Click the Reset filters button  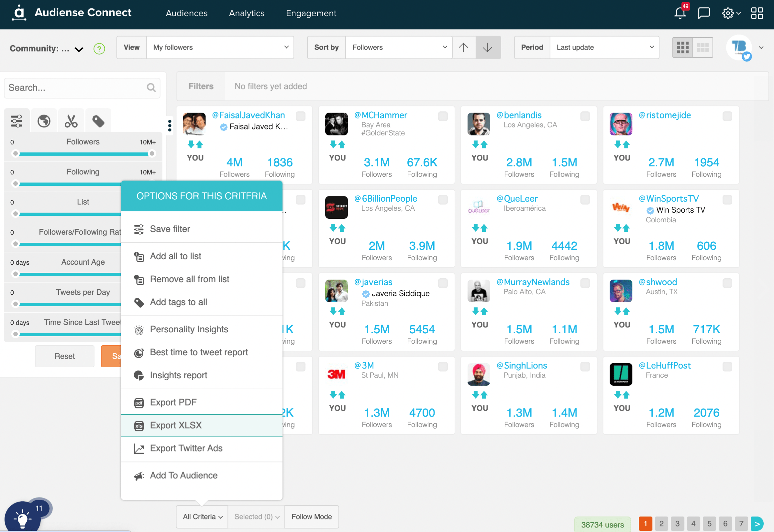tap(65, 356)
